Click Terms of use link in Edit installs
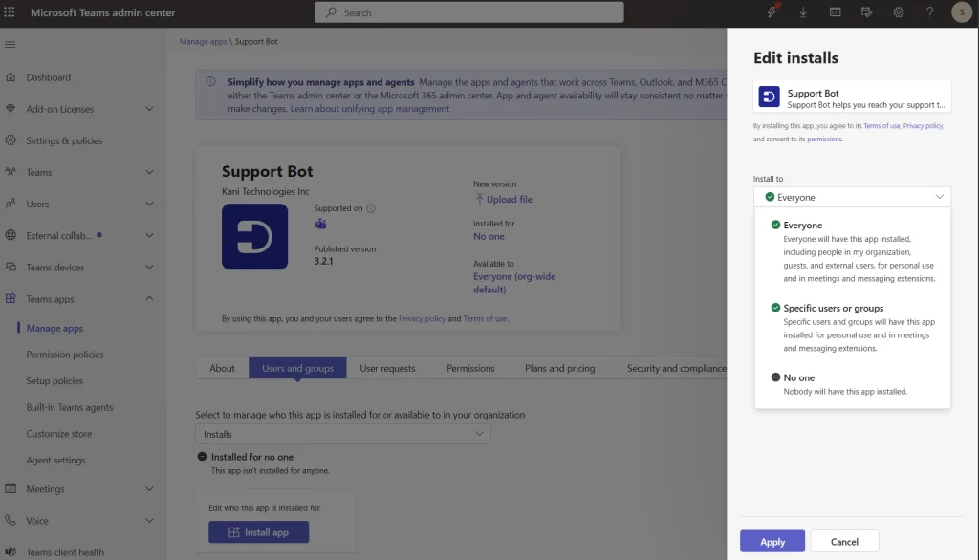The height and width of the screenshot is (560, 979). click(x=881, y=126)
